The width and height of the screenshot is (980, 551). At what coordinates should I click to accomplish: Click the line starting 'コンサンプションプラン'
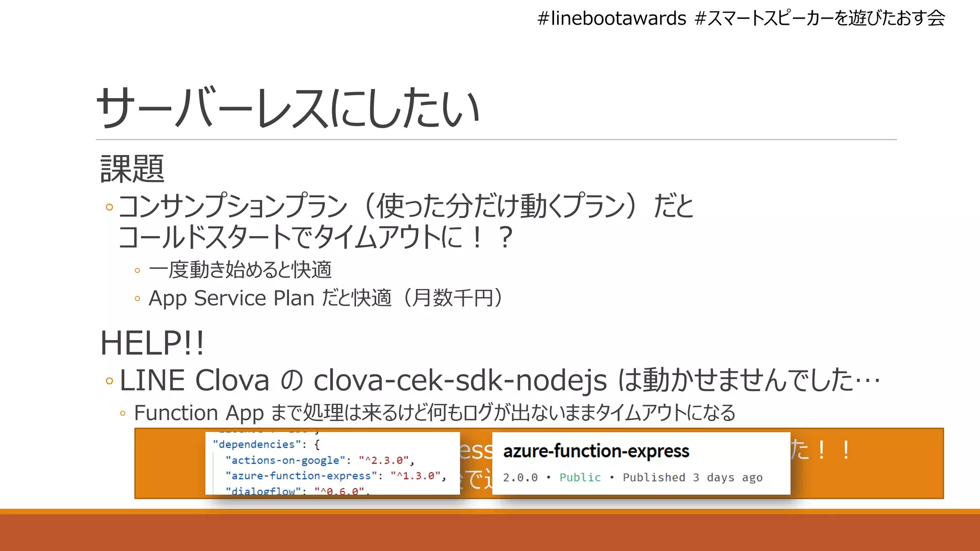406,206
